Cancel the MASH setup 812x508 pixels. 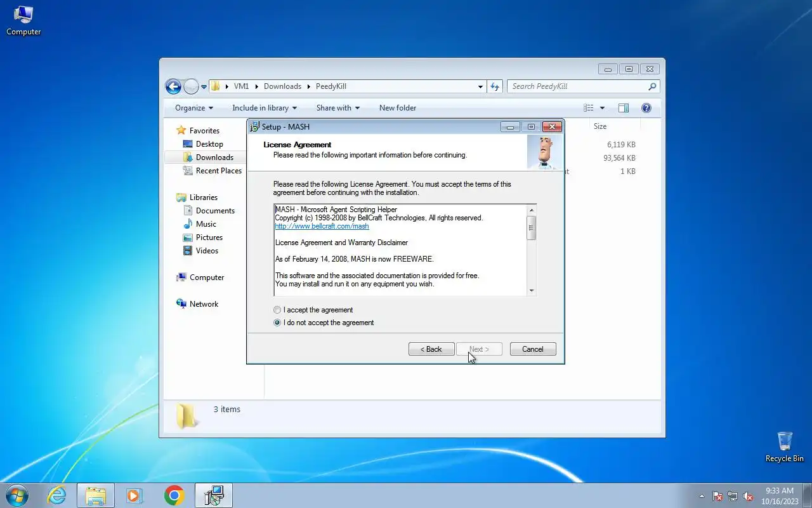[533, 349]
